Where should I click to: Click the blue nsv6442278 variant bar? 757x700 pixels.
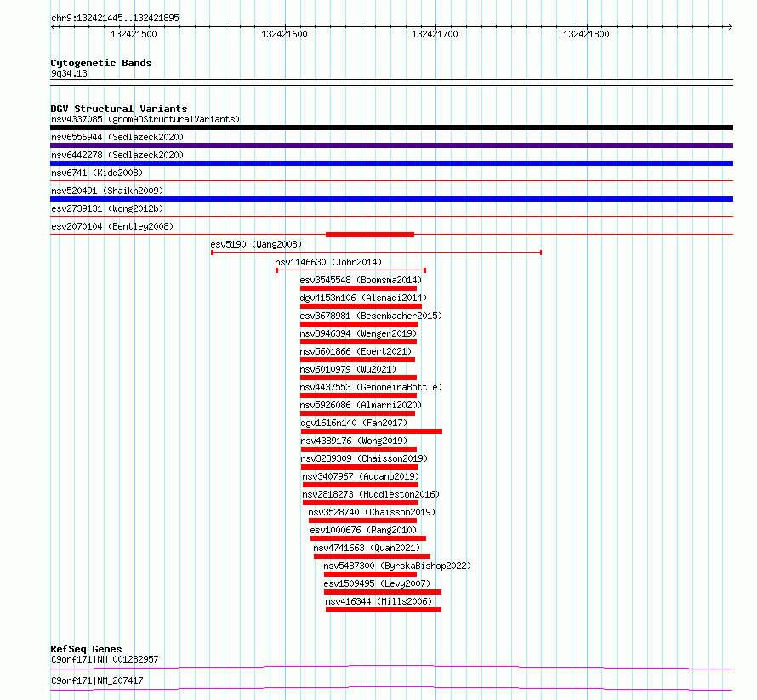[x=391, y=163]
